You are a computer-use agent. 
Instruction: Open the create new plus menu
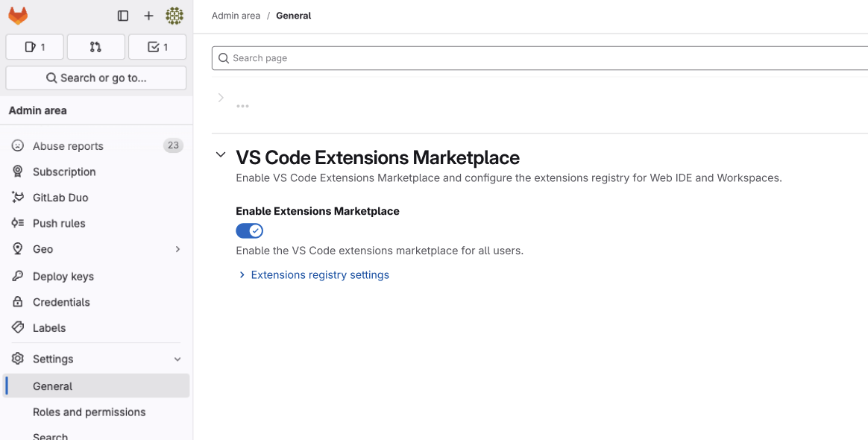tap(148, 16)
